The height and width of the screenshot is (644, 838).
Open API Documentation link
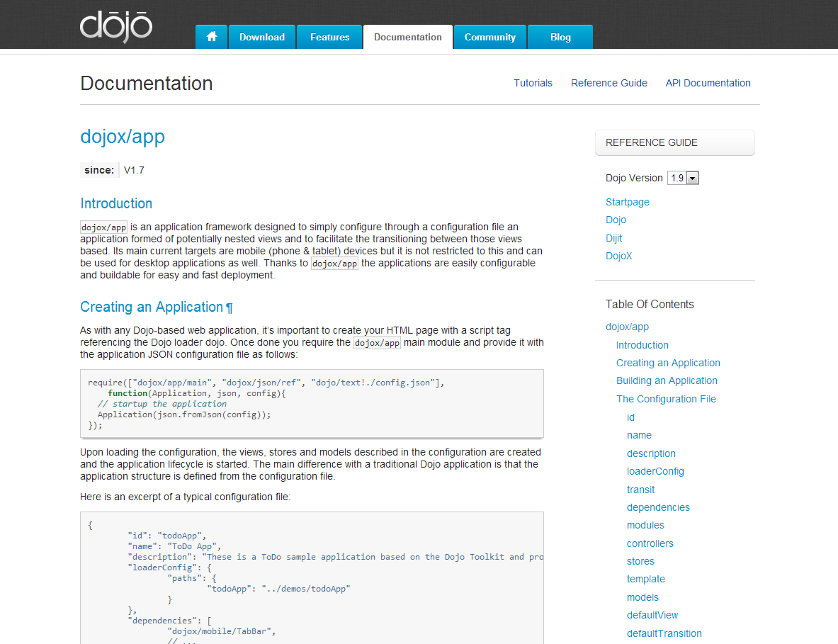point(708,83)
